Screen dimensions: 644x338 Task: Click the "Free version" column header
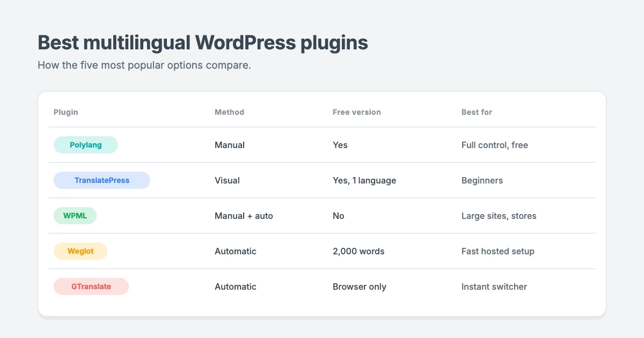tap(357, 112)
